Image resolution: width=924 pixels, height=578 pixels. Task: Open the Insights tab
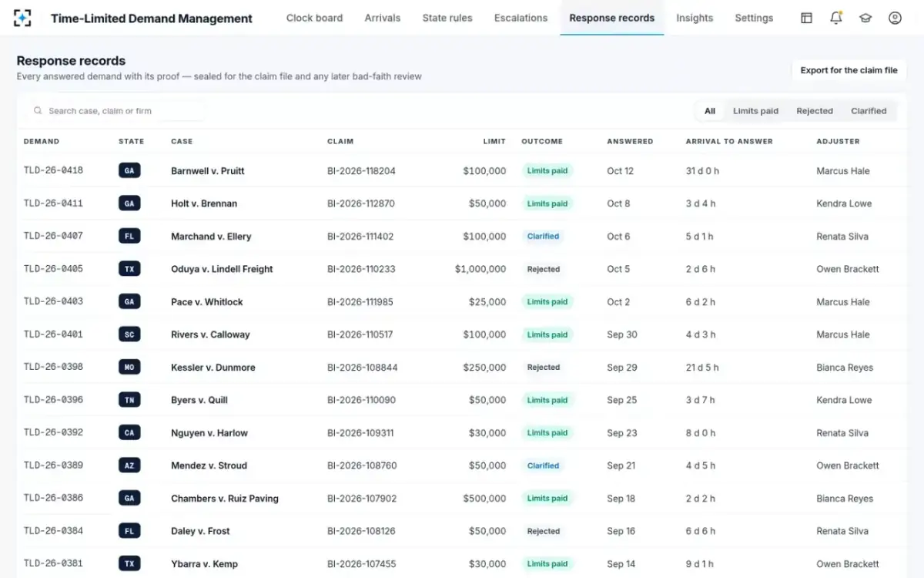(695, 18)
